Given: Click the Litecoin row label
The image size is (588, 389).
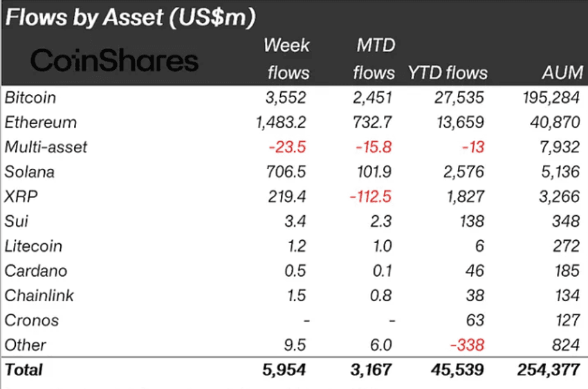Looking at the screenshot, I should point(33,246).
